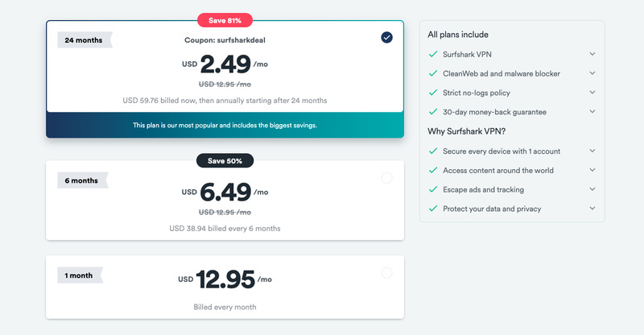Click the checkmark beside Escape ads and tracking
Screen dimensions: 644x335
pyautogui.click(x=433, y=189)
